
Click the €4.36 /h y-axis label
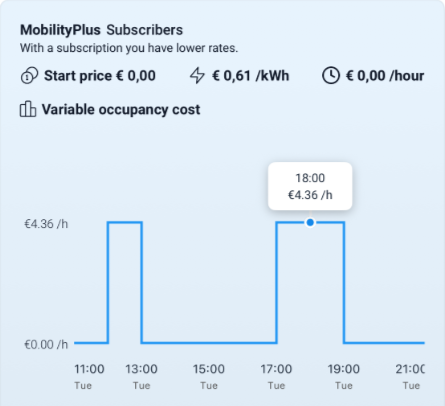pyautogui.click(x=46, y=224)
